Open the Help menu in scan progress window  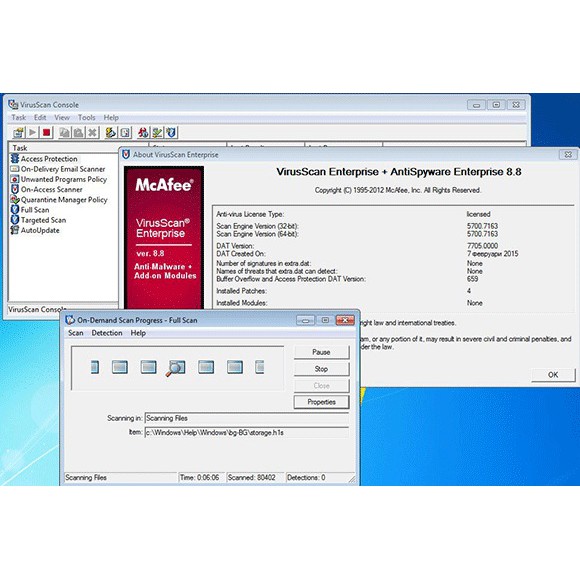[138, 333]
